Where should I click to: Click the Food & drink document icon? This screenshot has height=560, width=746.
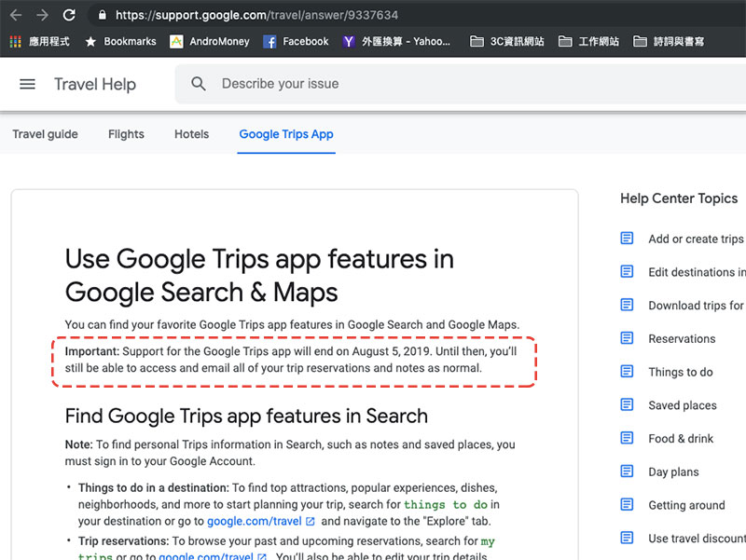coord(627,438)
